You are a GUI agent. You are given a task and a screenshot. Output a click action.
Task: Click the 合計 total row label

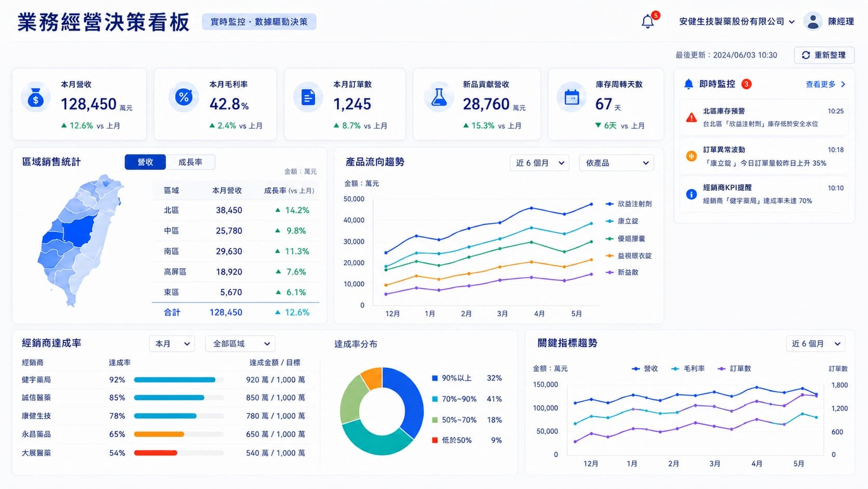(x=172, y=312)
